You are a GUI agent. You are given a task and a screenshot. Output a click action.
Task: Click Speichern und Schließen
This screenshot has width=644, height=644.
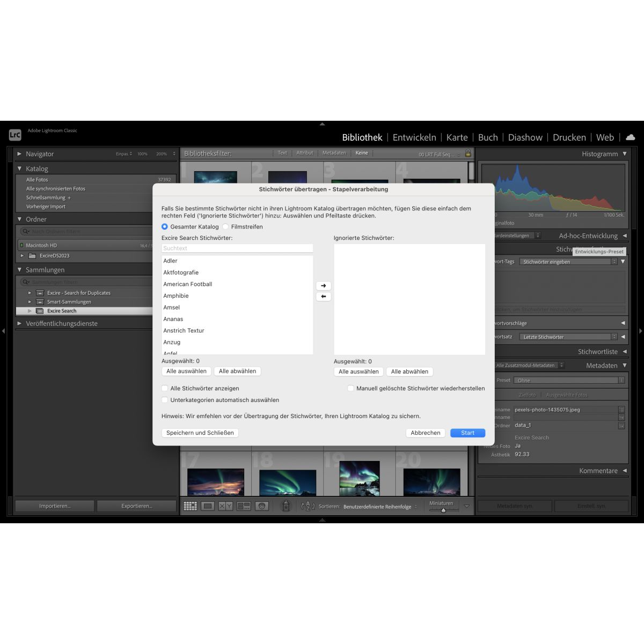pyautogui.click(x=200, y=433)
